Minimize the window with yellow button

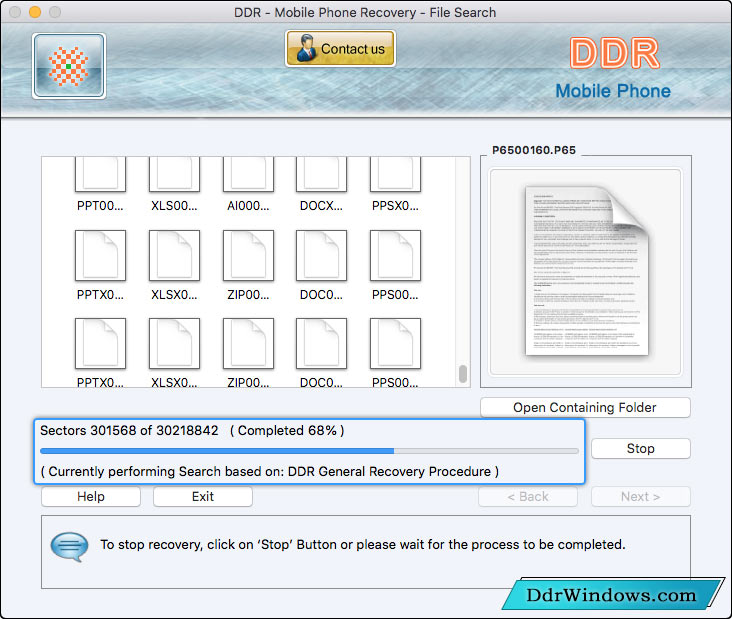tap(35, 12)
